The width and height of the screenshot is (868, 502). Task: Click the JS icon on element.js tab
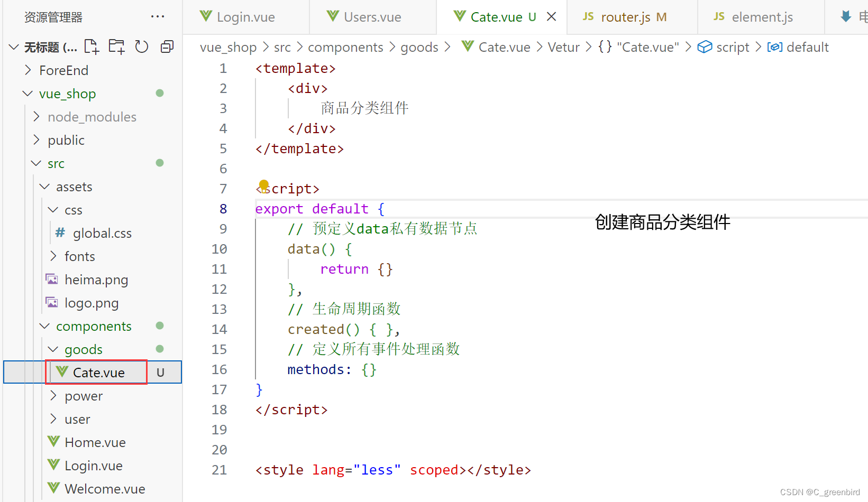(x=719, y=16)
